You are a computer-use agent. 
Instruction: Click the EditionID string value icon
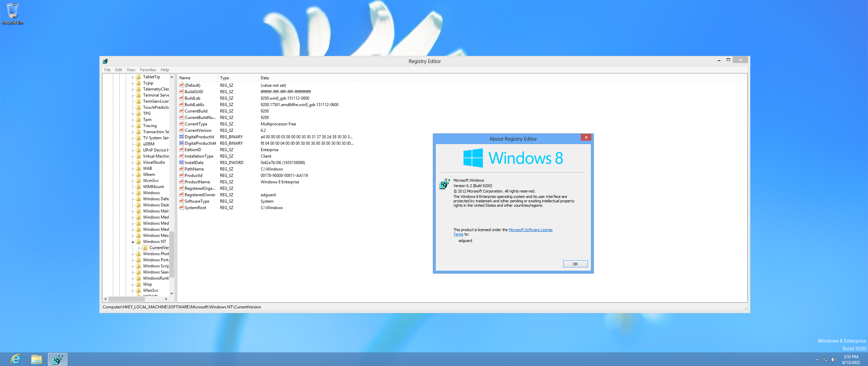tap(181, 149)
